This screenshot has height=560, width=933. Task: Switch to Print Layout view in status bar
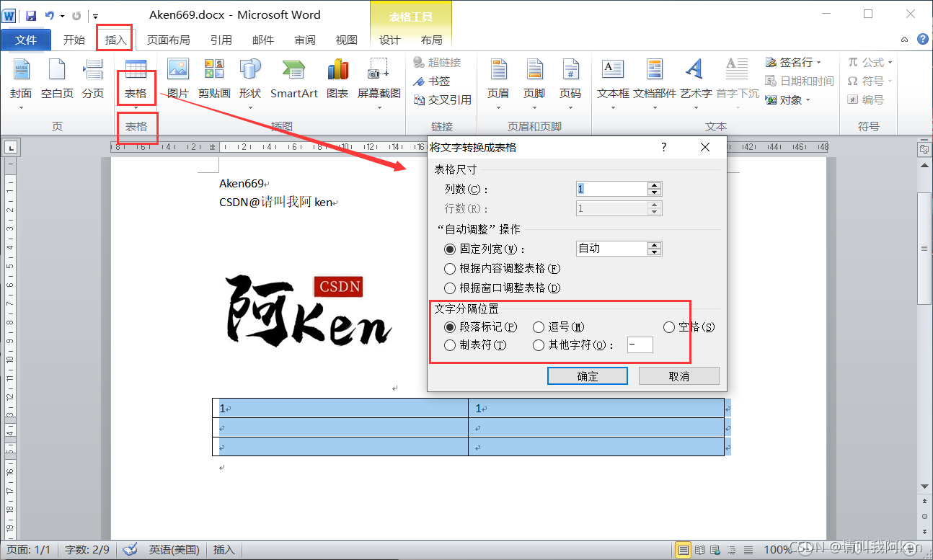[x=683, y=550]
